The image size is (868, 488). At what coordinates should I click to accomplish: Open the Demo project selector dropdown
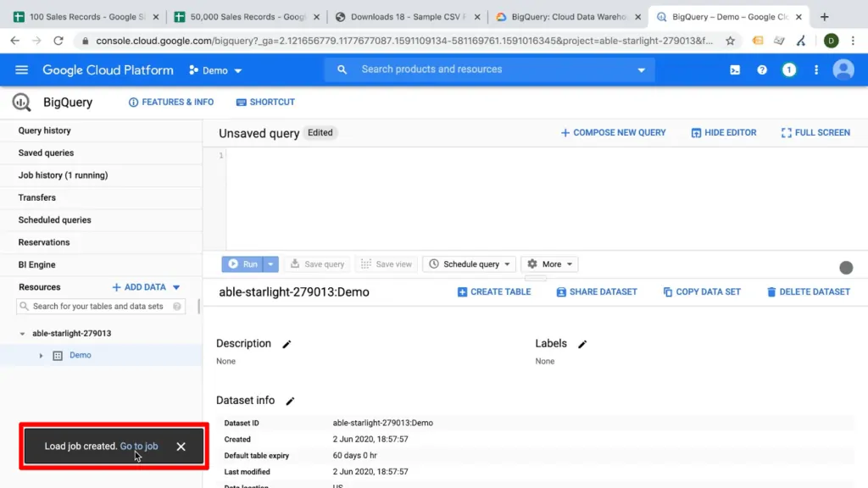click(x=214, y=69)
